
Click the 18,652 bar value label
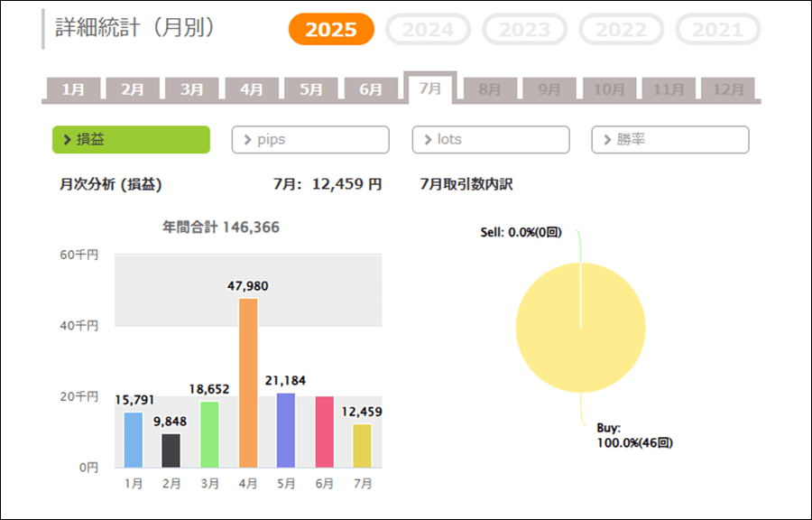[209, 389]
